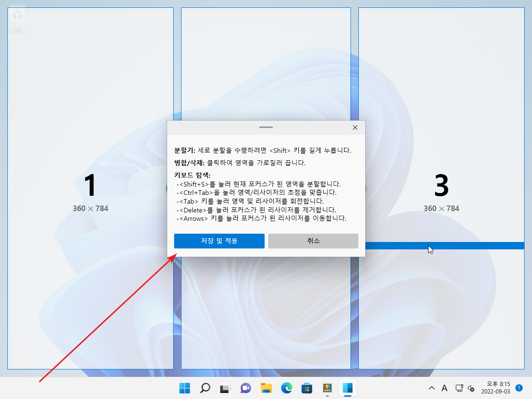Click the 병합/삭제 help text line
Viewport: 532px width, 399px height.
[240, 163]
